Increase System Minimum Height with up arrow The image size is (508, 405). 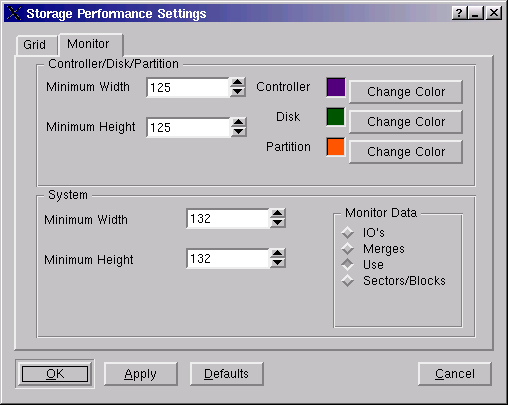tap(277, 253)
